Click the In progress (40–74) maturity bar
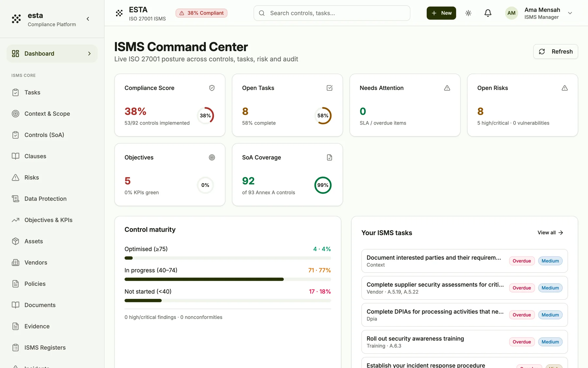The image size is (588, 368). point(228,279)
